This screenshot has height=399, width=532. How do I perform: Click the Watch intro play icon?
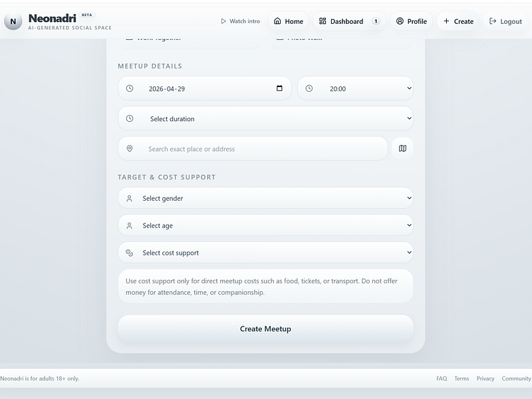223,21
